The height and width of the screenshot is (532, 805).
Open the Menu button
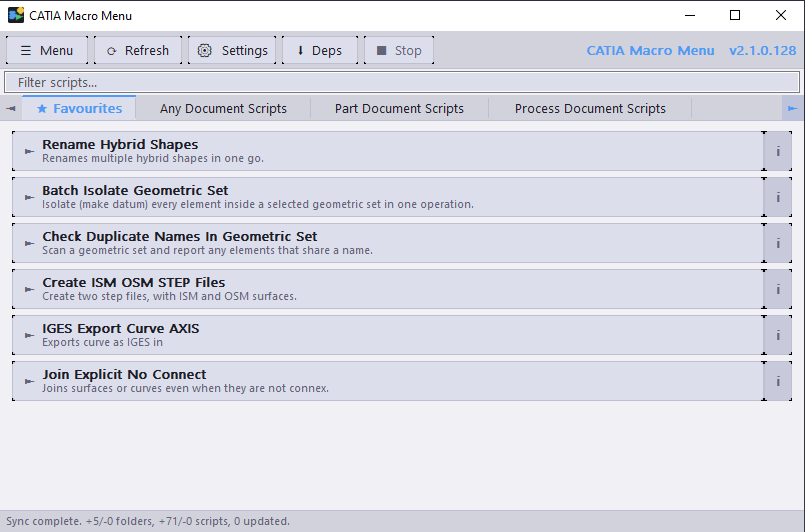[47, 50]
